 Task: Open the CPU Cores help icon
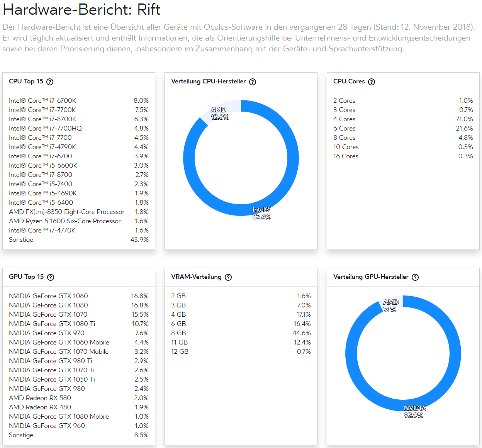(x=372, y=82)
